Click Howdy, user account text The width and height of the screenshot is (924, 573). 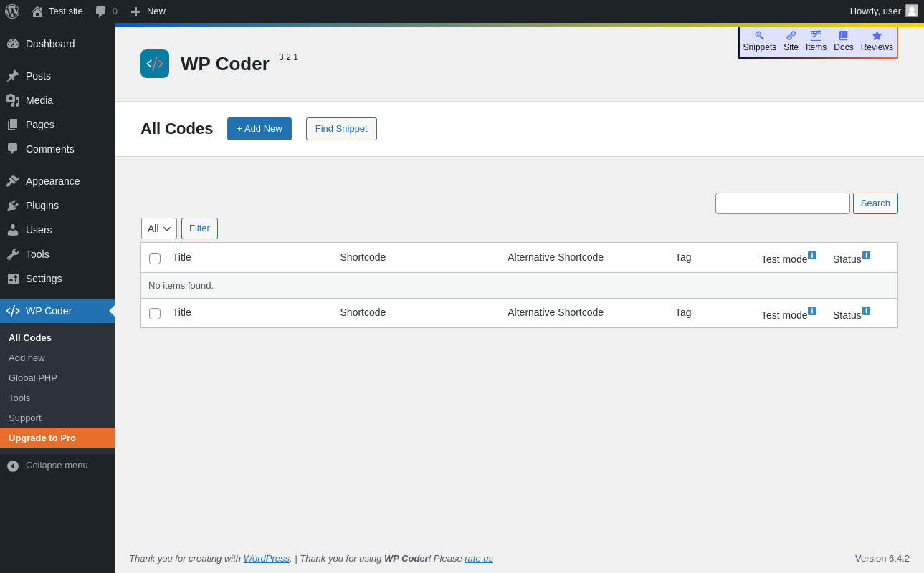click(875, 11)
